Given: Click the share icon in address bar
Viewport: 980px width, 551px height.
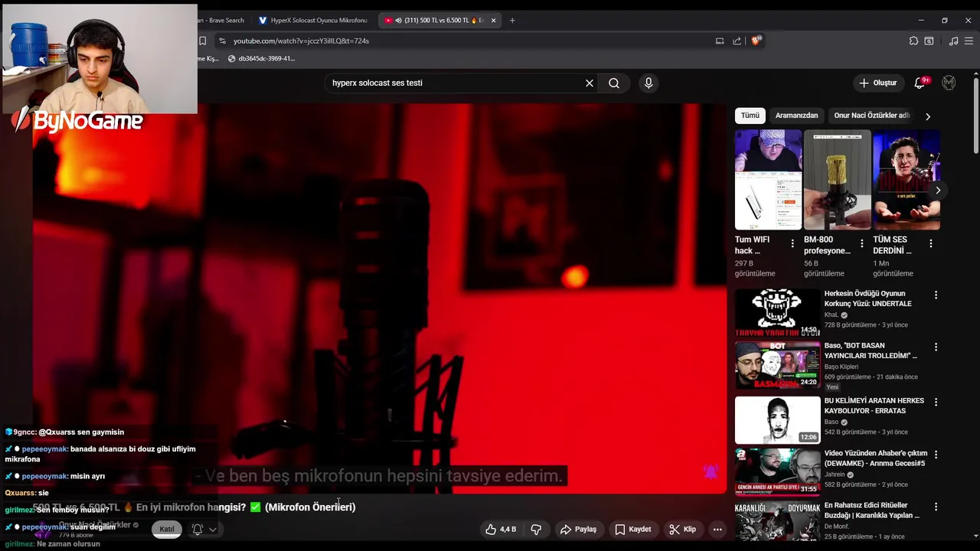Looking at the screenshot, I should (737, 41).
